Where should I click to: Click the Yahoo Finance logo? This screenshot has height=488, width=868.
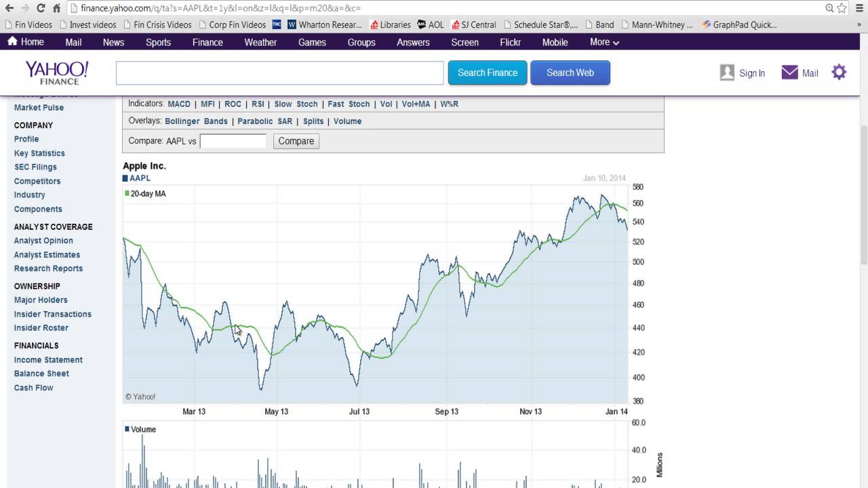pos(57,73)
